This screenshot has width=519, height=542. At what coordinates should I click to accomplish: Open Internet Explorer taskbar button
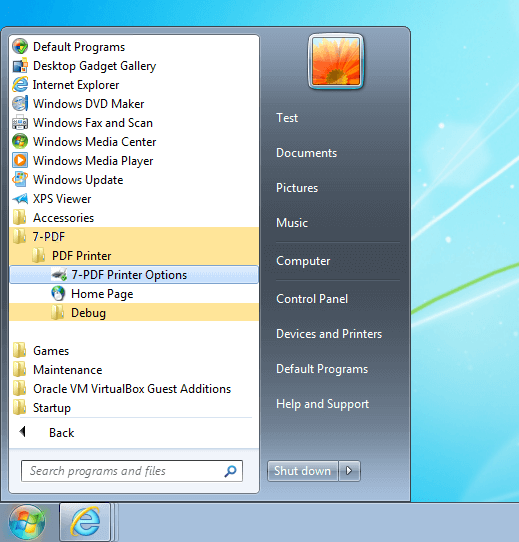click(85, 522)
